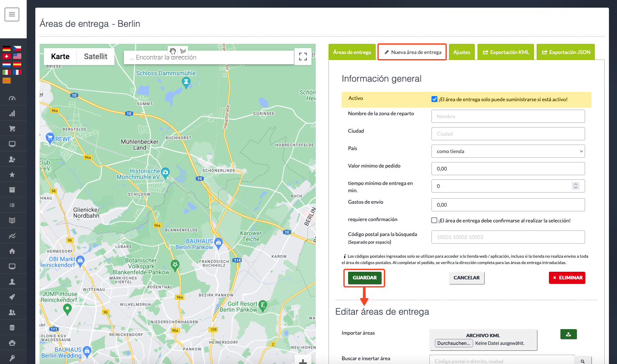The image size is (617, 364).
Task: Open the hamburger menu button
Action: pyautogui.click(x=12, y=14)
